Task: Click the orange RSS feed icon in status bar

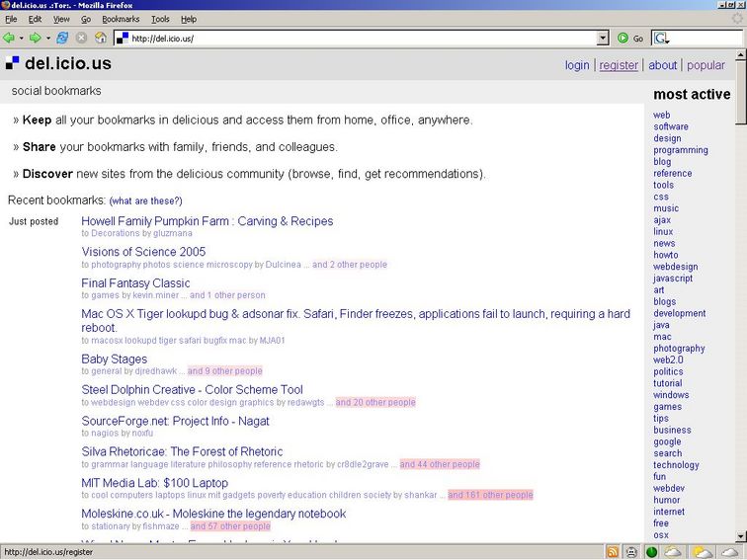Action: (x=613, y=552)
